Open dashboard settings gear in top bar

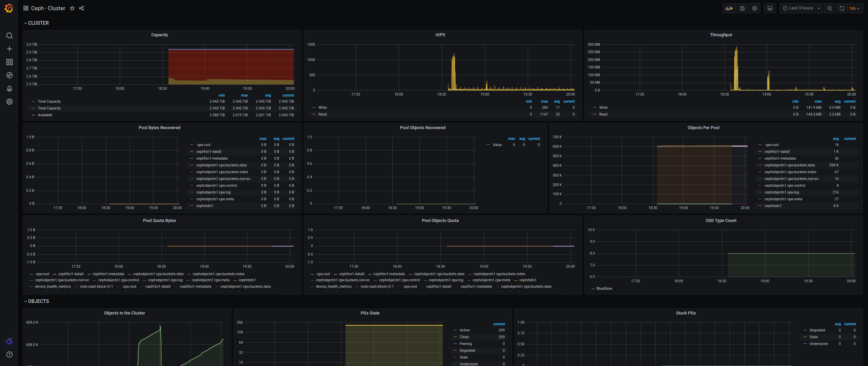[x=754, y=8]
